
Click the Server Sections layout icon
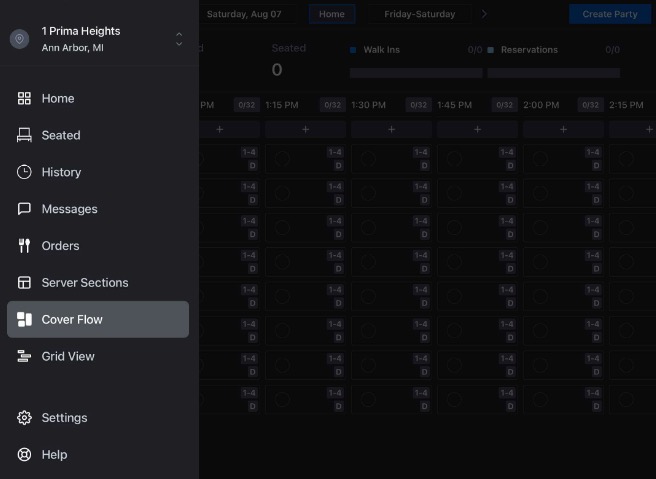pyautogui.click(x=24, y=282)
